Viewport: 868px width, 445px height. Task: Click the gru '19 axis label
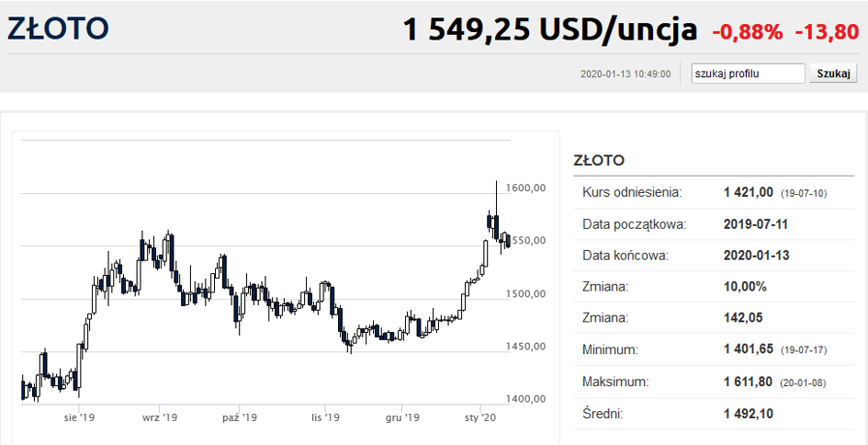pyautogui.click(x=402, y=416)
